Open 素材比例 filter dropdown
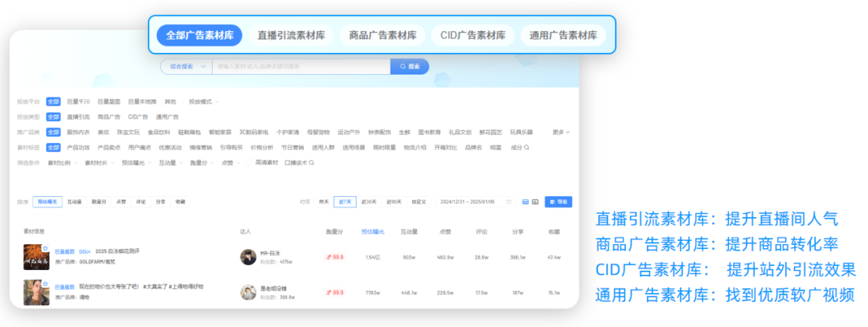This screenshot has width=868, height=327. coord(63,162)
